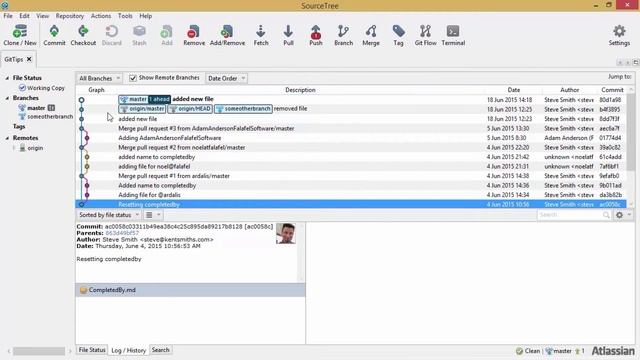This screenshot has height=360, width=640.
Task: Expand the origin remote node
Action: pos(14,148)
